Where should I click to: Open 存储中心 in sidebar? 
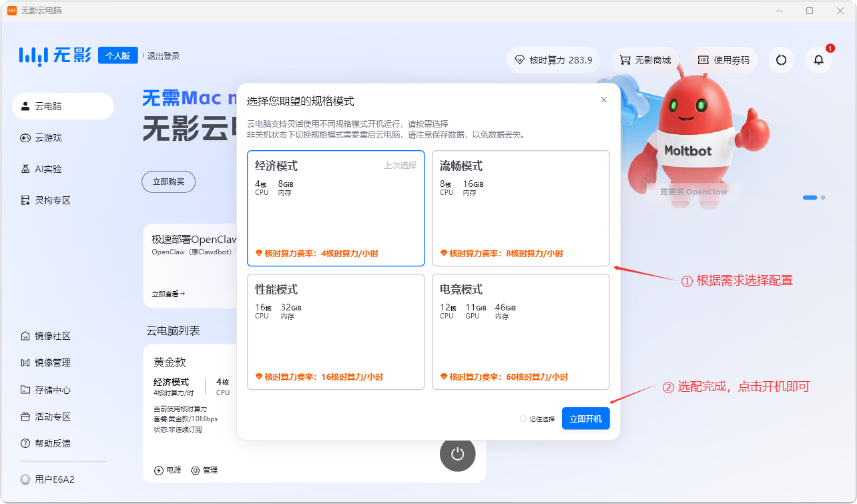pyautogui.click(x=52, y=390)
